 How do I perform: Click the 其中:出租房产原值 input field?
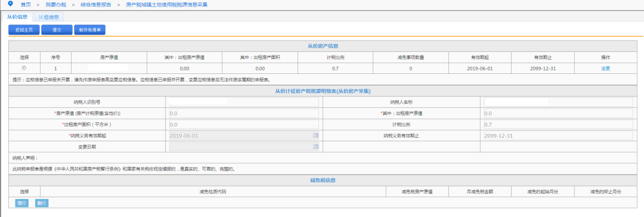tap(559, 113)
